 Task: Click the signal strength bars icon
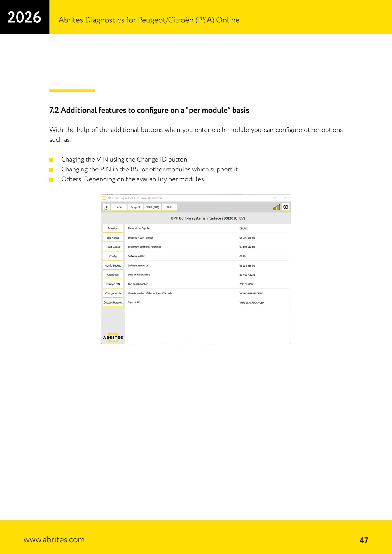[276, 207]
